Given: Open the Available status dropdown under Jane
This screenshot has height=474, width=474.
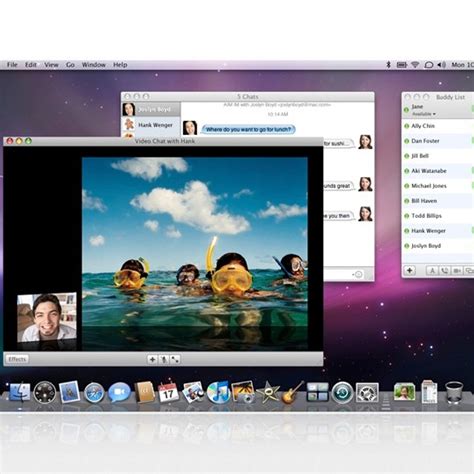Looking at the screenshot, I should (424, 114).
